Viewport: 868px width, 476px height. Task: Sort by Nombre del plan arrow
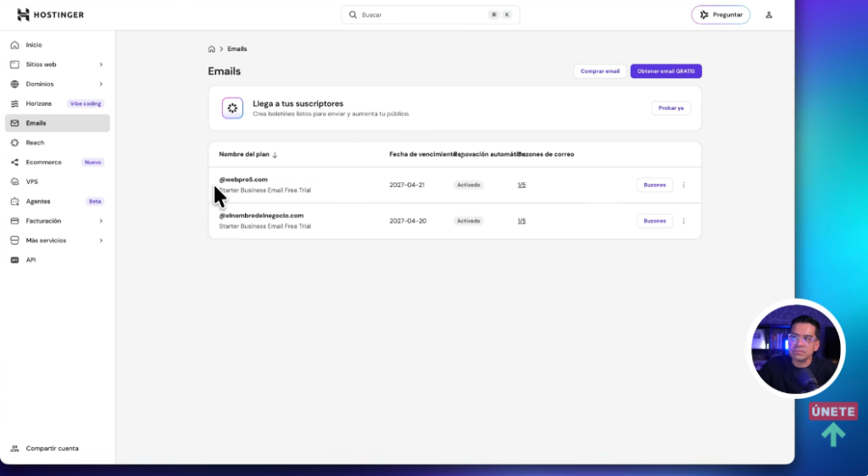point(275,155)
